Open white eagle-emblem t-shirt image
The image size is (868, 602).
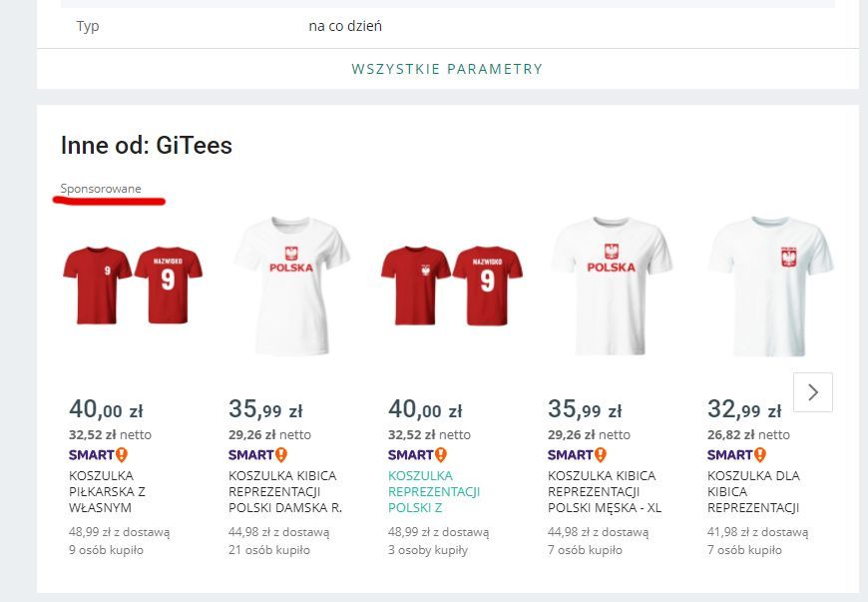[x=770, y=285]
